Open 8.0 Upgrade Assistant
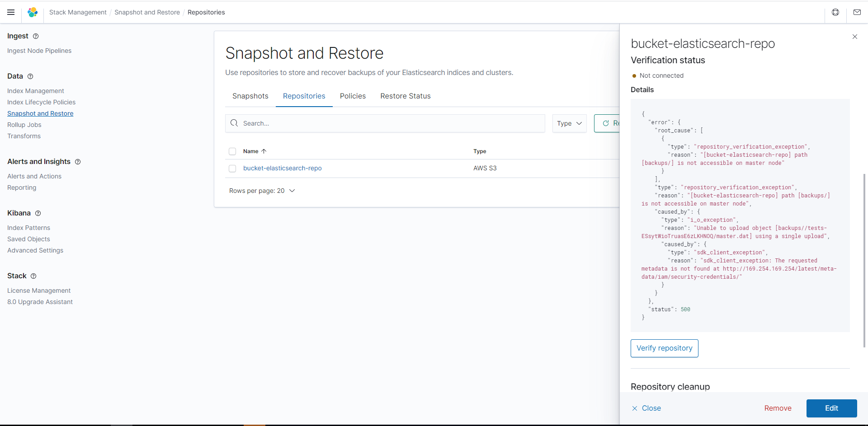The image size is (868, 426). click(x=40, y=302)
